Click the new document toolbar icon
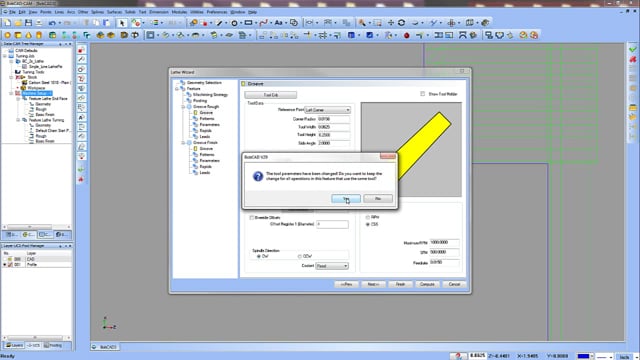Screen dimensions: 640x360 (x=8, y=23)
